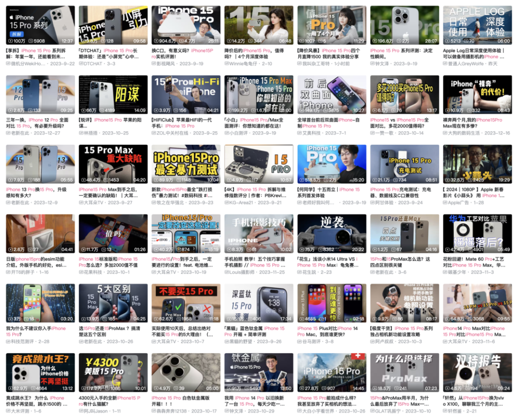Screen dimensions: 519x420
Task: Open title '换C口，有意义吗? iPhone15Pro实机评测!'
Action: 183,54
